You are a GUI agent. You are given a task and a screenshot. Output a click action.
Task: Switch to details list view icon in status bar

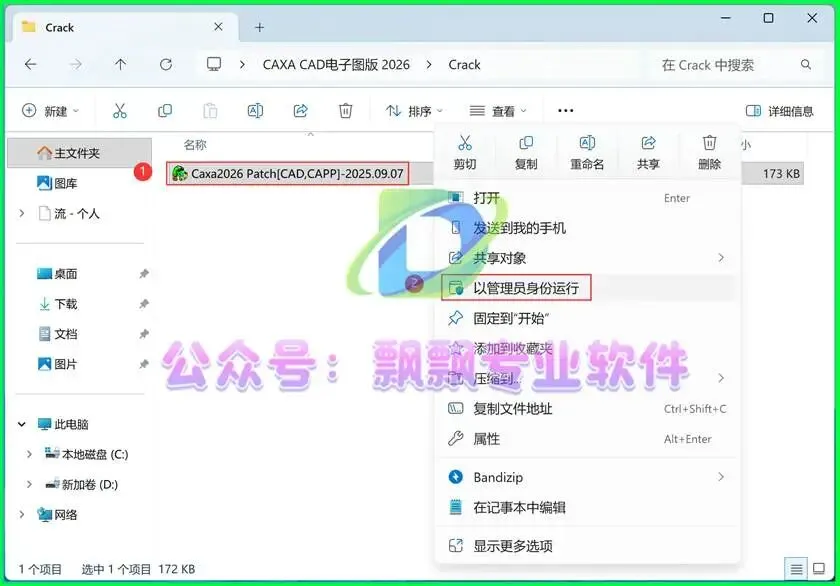coord(796,569)
